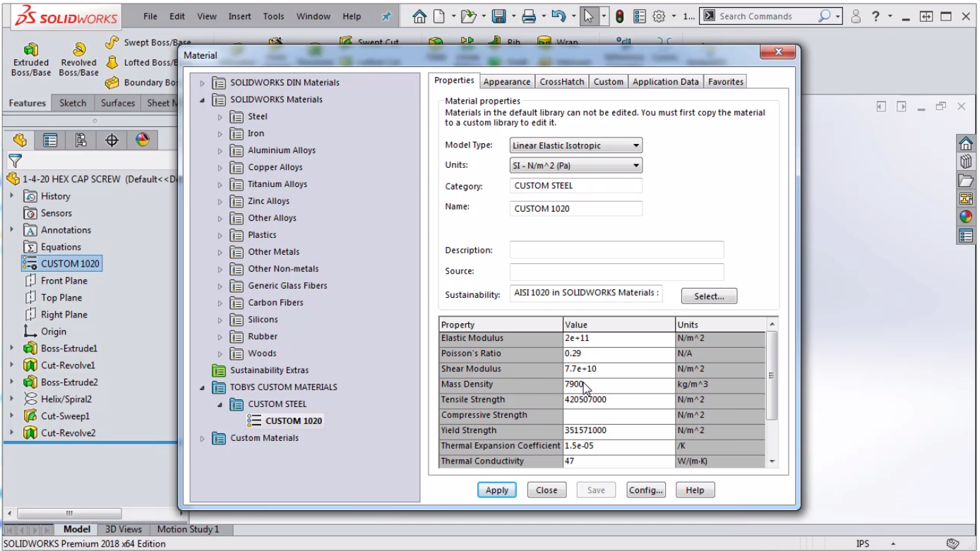Collapse TOBYS CUSTOM MATERIALS library
Image resolution: width=980 pixels, height=551 pixels.
[x=202, y=387]
